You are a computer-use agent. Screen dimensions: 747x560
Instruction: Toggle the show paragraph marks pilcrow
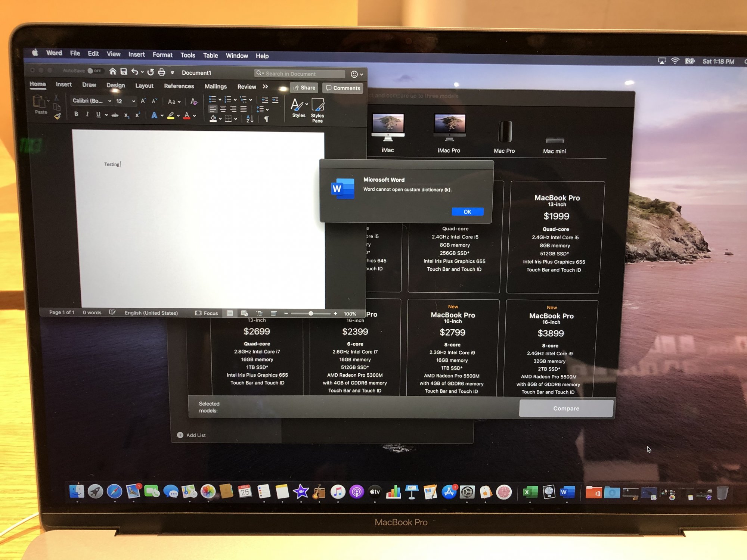point(266,119)
